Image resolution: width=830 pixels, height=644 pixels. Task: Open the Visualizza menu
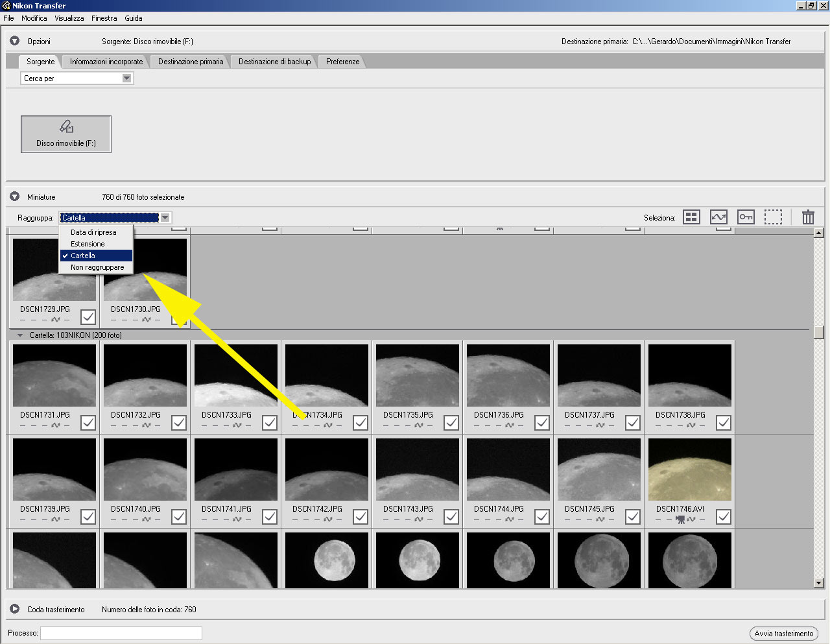point(69,18)
